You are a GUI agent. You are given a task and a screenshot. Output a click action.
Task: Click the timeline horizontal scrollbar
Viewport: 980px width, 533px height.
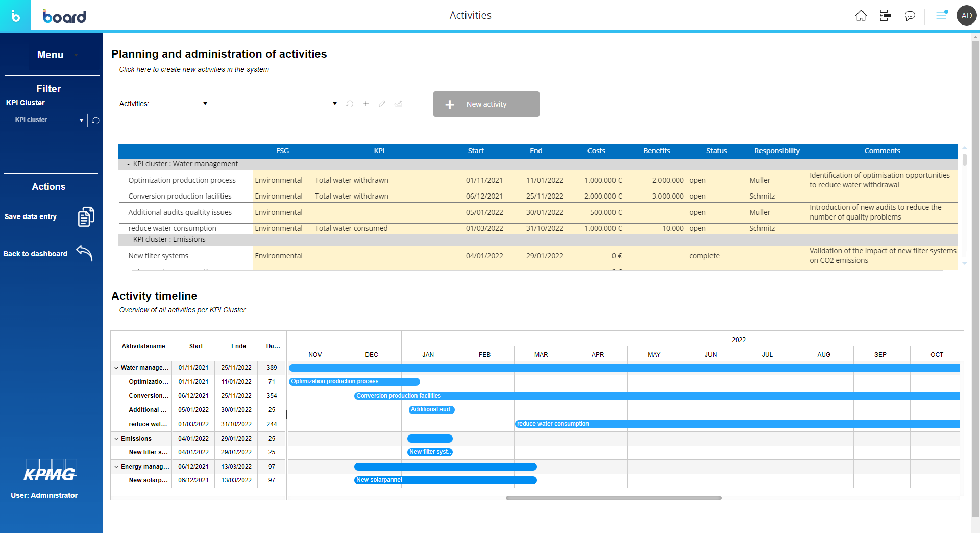(x=613, y=498)
